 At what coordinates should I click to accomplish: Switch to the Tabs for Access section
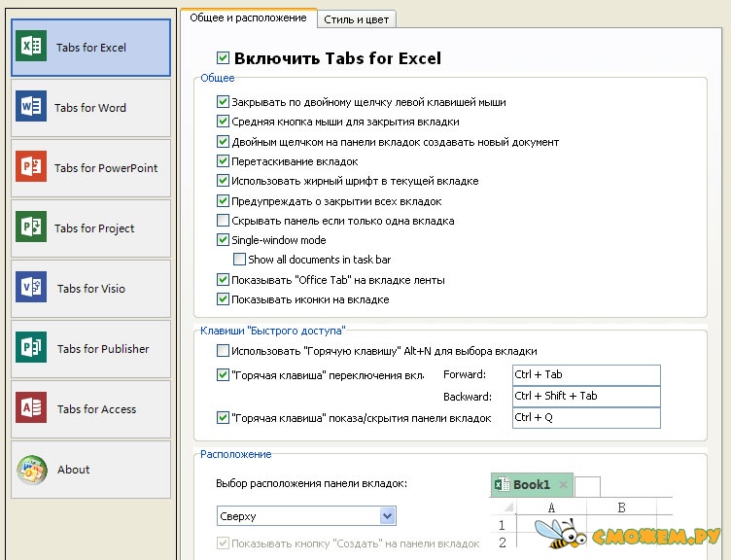click(91, 409)
